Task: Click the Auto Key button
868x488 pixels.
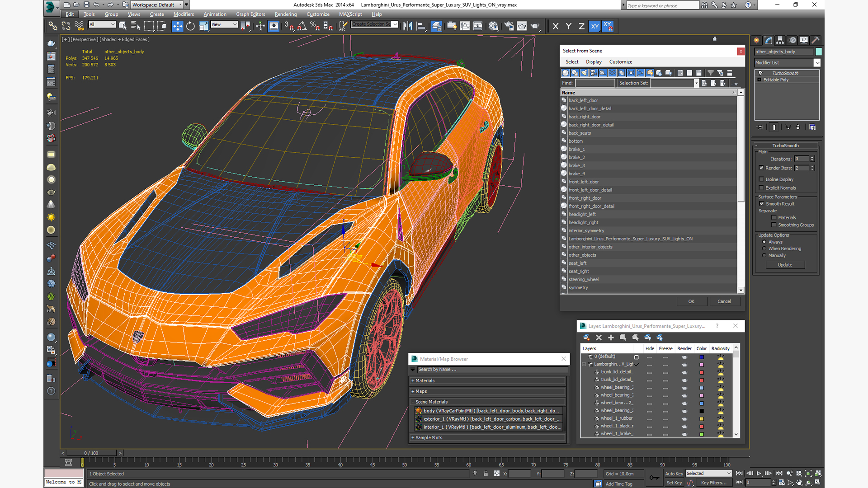Action: pos(674,474)
